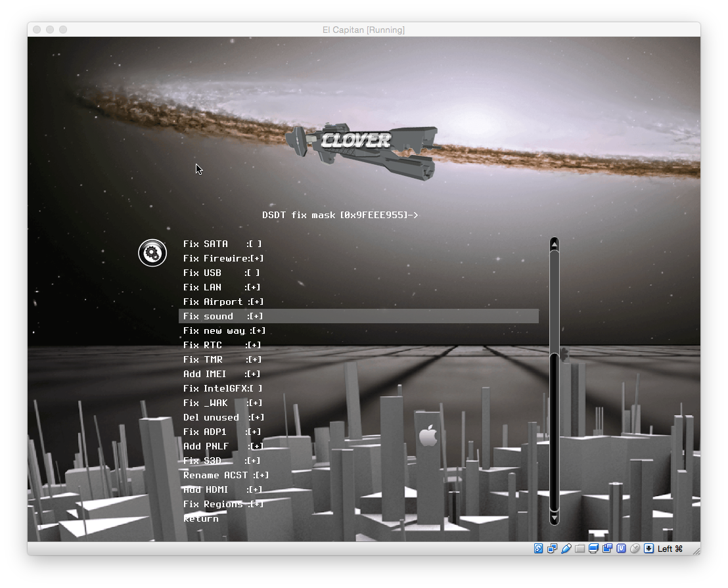Click the window's bottom-right corner grip
The image size is (728, 588).
696,551
